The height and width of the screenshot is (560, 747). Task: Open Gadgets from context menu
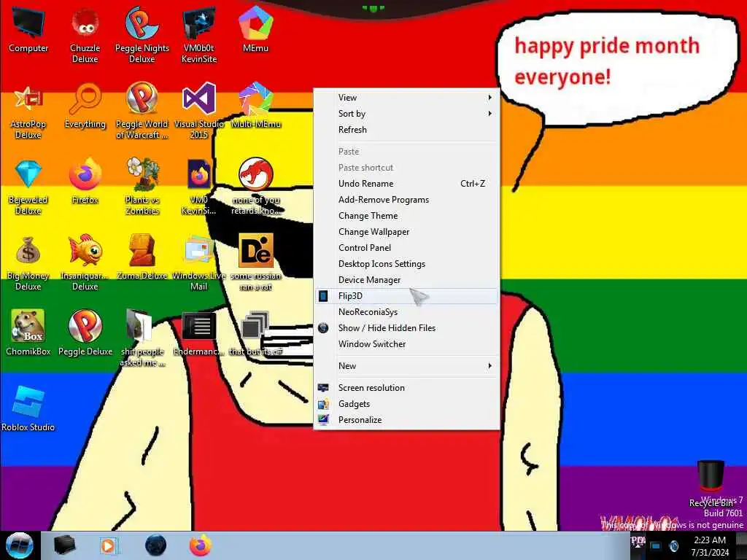click(406, 404)
